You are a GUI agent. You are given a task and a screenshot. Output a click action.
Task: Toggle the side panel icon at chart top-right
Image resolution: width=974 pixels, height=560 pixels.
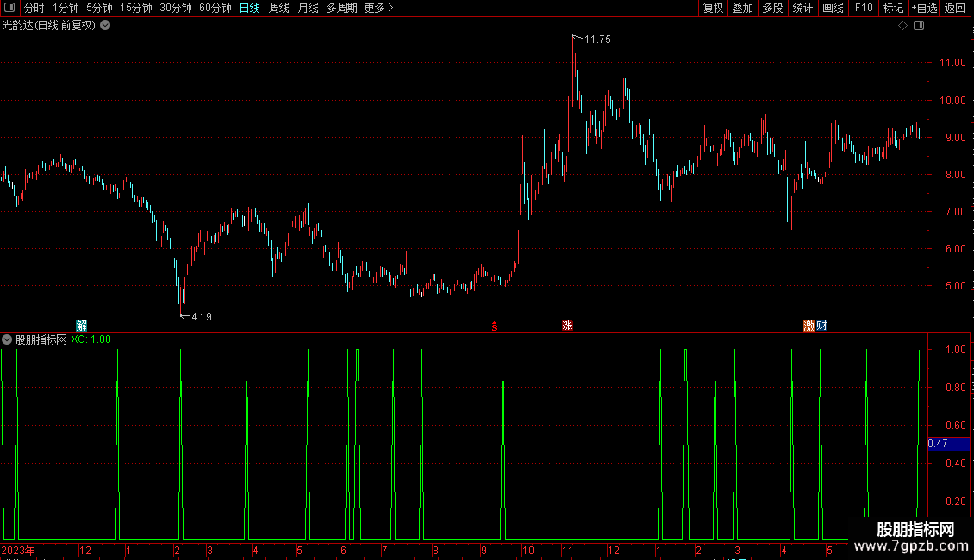point(919,26)
